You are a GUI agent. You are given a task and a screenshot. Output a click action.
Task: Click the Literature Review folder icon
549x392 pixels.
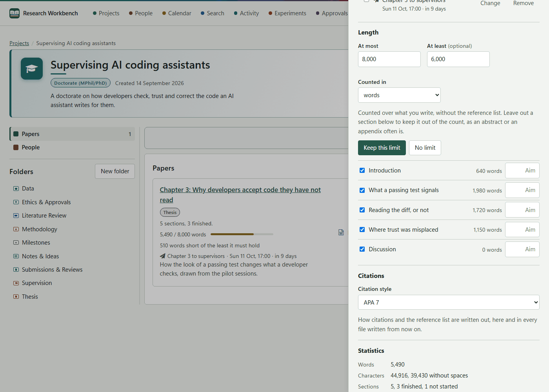tap(16, 216)
